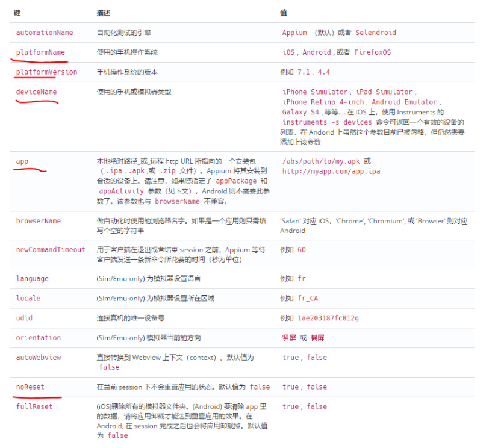Image resolution: width=492 pixels, height=448 pixels.
Task: Click iPhone Retina 4-inch value
Action: [323, 102]
